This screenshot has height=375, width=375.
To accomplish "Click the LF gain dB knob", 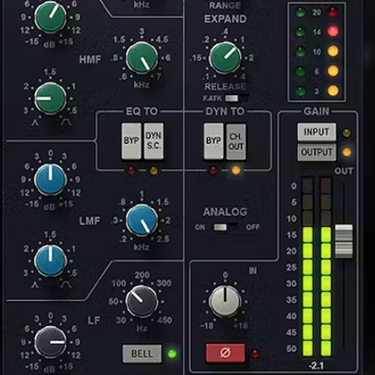I will pyautogui.click(x=50, y=342).
